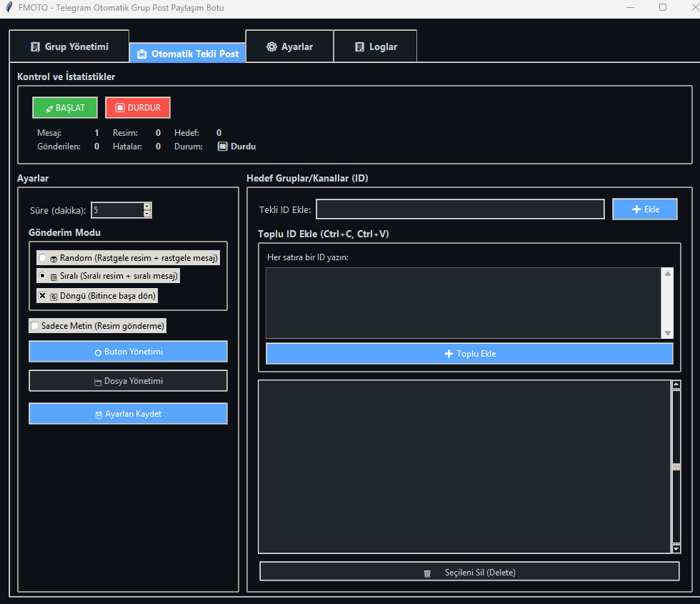Click the folder icon on Dosya Yönetimi
Screen dimensions: 700x604
[98, 382]
